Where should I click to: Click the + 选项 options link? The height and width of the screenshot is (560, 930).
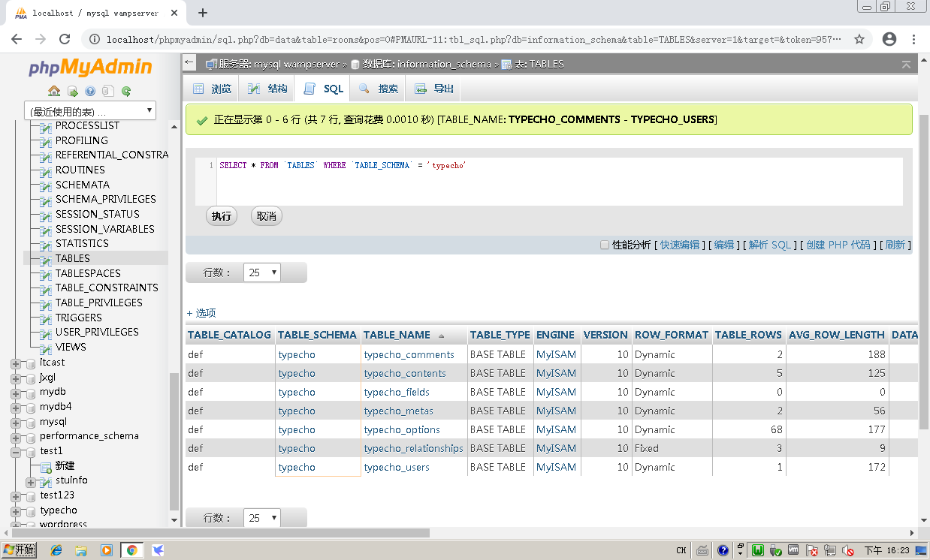[201, 313]
